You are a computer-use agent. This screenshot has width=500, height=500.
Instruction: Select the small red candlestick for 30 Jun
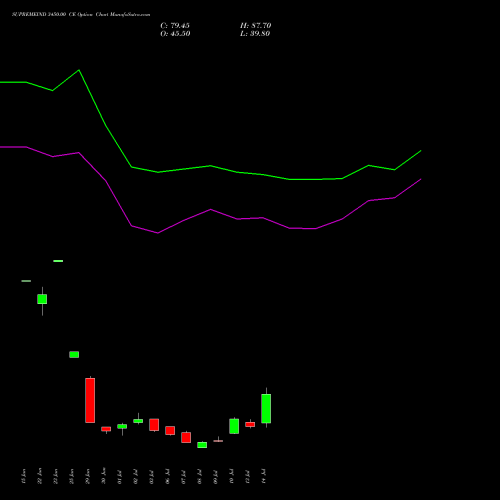coord(106,429)
